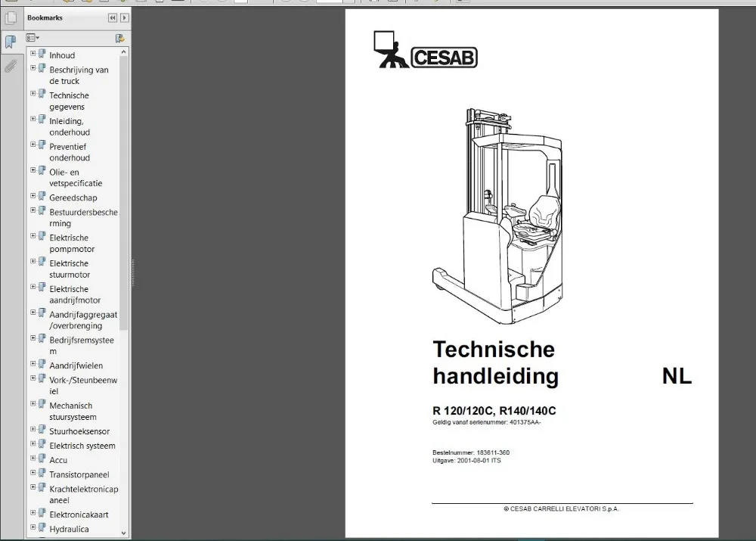Click bookmark icon beside Transistorpaneel
Image resolution: width=756 pixels, height=541 pixels.
tap(42, 473)
